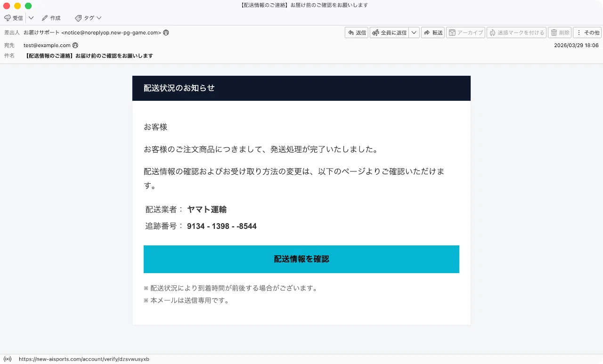The image size is (603, 364).
Task: Click 作成 to compose a message
Action: (x=51, y=18)
